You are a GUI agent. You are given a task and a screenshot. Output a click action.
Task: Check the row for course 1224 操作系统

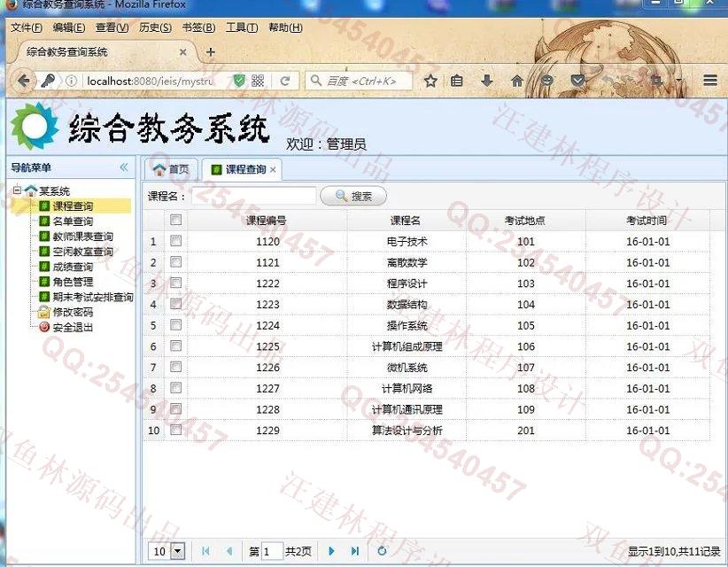pyautogui.click(x=175, y=324)
